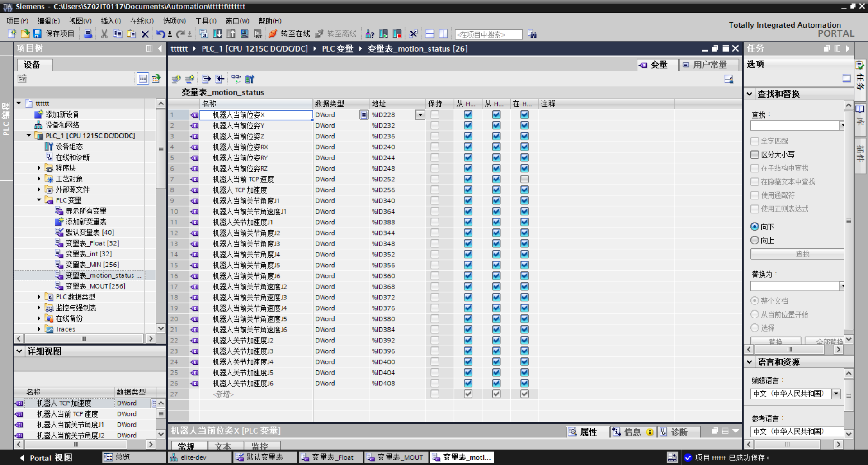Click the Portal 视图 button
Viewport: 868px width, 465px height.
coord(45,458)
